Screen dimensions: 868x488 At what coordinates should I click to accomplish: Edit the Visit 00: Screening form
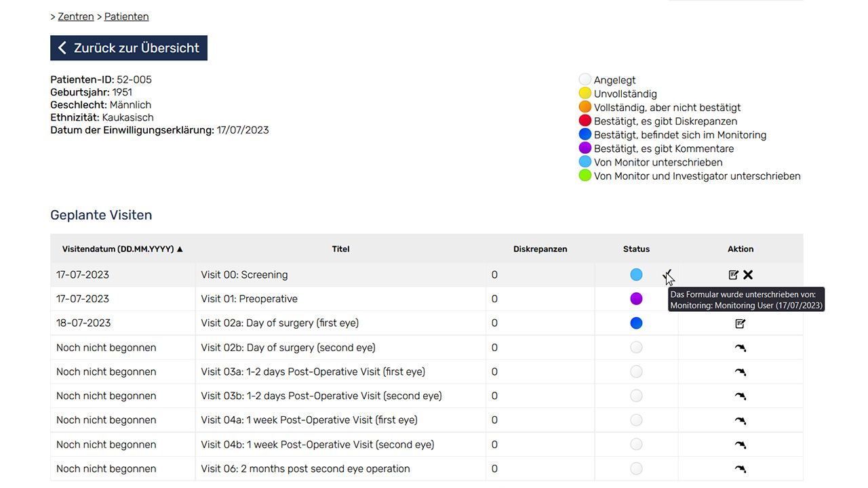pyautogui.click(x=733, y=274)
